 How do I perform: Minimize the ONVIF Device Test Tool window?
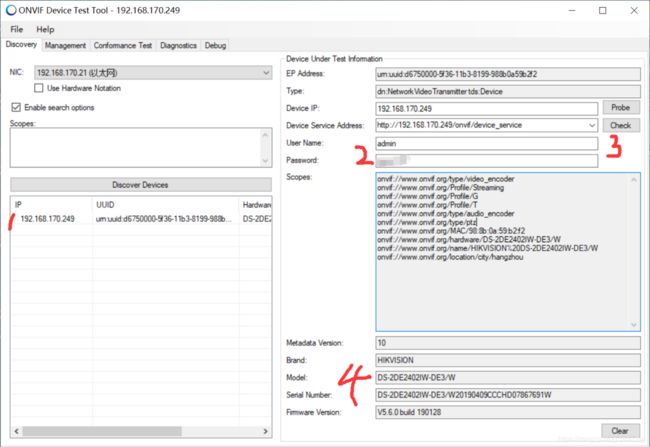click(x=572, y=10)
